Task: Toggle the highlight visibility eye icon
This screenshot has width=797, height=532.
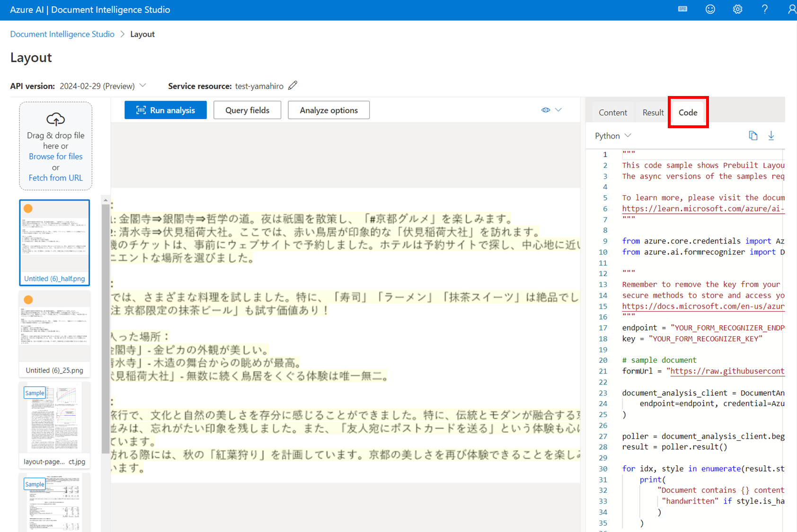Action: [x=545, y=110]
